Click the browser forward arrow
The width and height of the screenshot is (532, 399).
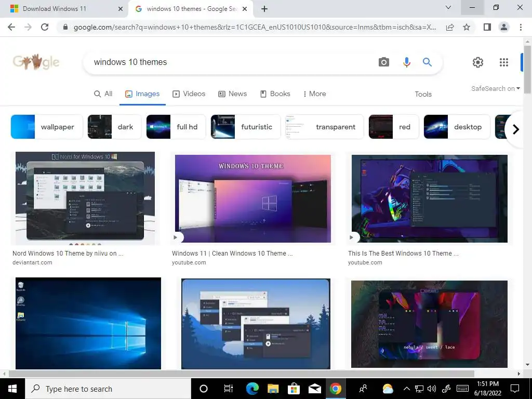tap(28, 27)
